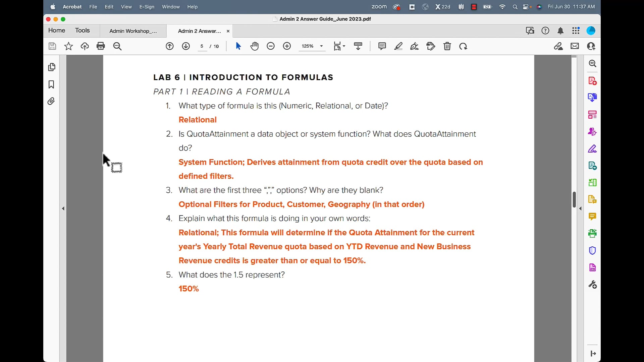Collapse the right tools pane arrow
This screenshot has height=362, width=644.
tap(580, 208)
